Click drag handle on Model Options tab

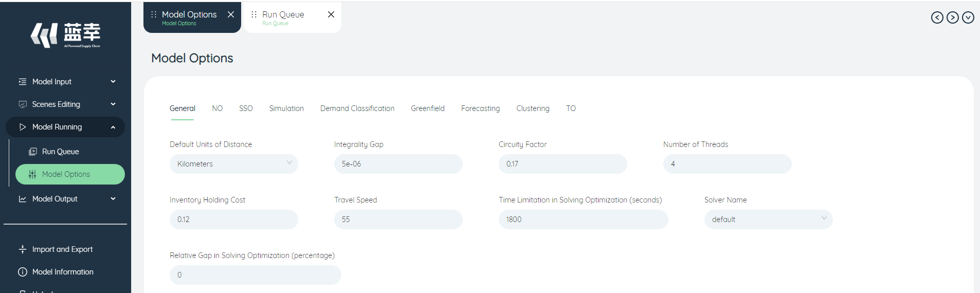154,14
